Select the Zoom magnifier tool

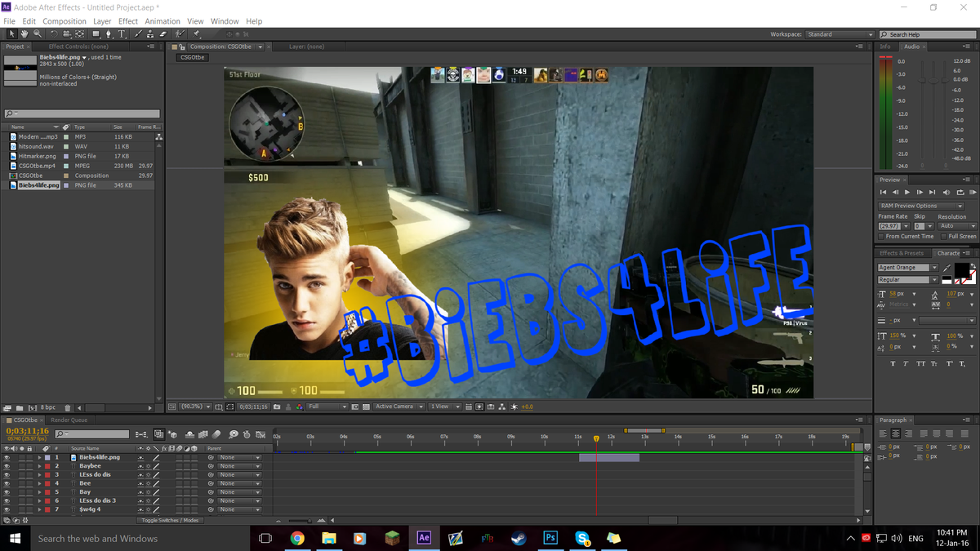(x=38, y=34)
